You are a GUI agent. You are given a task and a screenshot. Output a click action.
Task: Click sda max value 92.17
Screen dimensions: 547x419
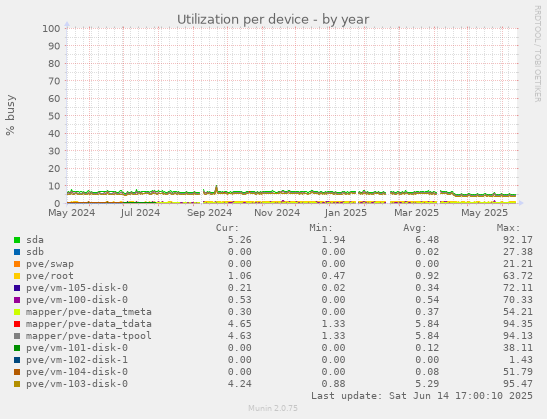(518, 240)
